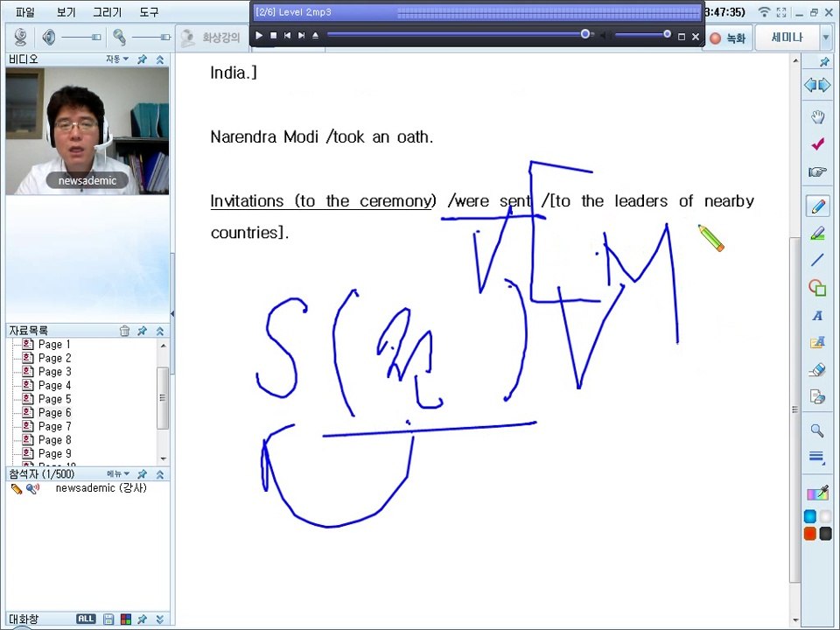The image size is (840, 630).
Task: Delete item with 자료목록 trash icon
Action: tap(124, 331)
